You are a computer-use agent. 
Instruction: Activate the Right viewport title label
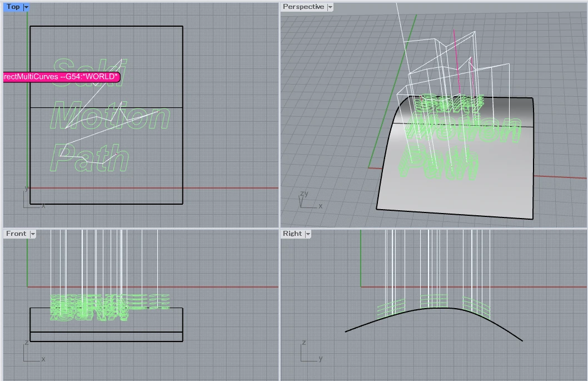[292, 234]
